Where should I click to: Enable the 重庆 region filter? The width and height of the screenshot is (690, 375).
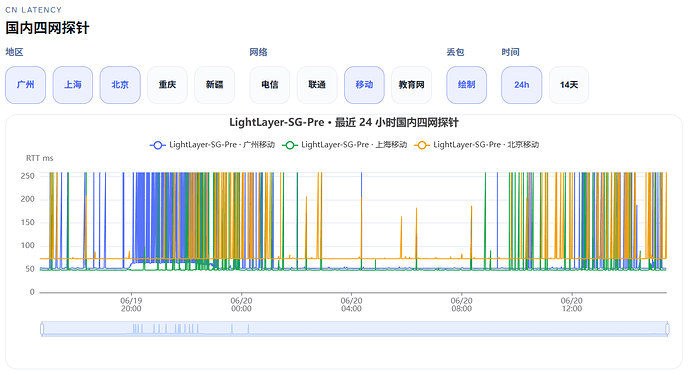[167, 85]
